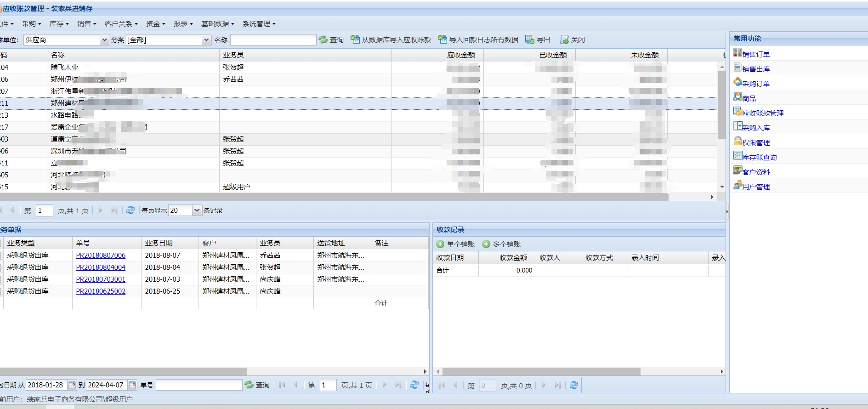Click the top grid page number field
The image size is (868, 409).
[44, 210]
